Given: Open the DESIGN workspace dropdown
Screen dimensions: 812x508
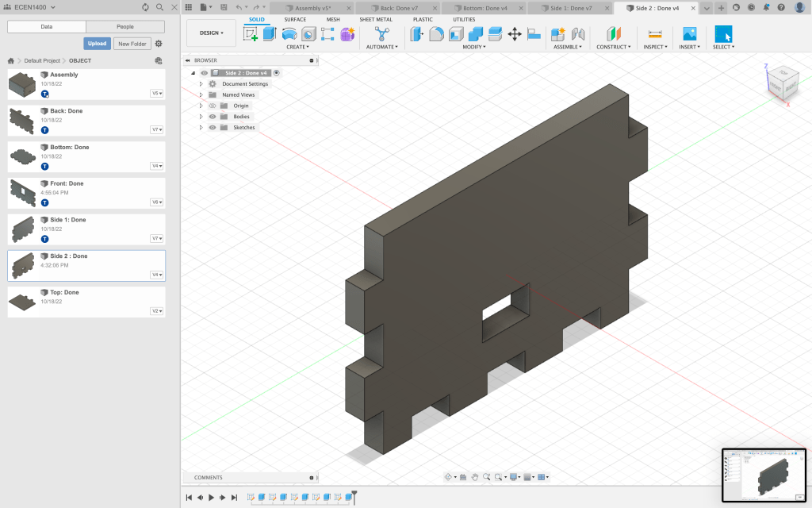Looking at the screenshot, I should pos(211,33).
